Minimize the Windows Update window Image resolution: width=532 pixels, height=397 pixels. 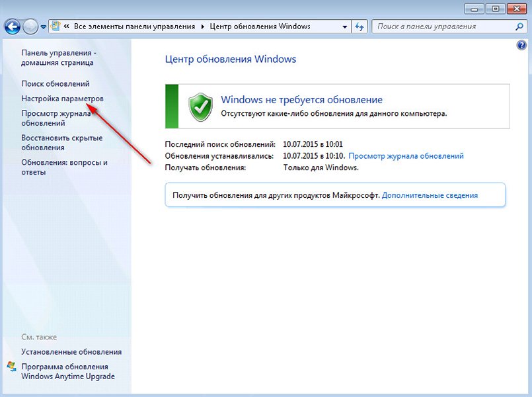475,9
